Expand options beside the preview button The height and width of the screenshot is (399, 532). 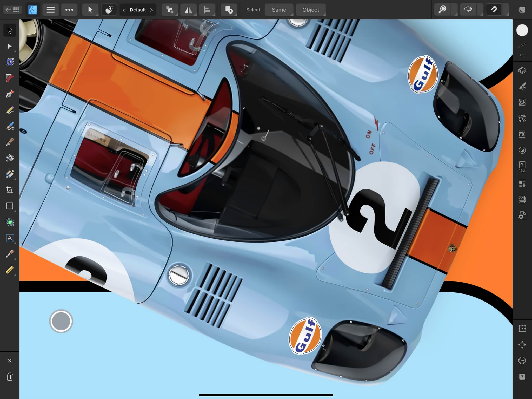click(480, 10)
